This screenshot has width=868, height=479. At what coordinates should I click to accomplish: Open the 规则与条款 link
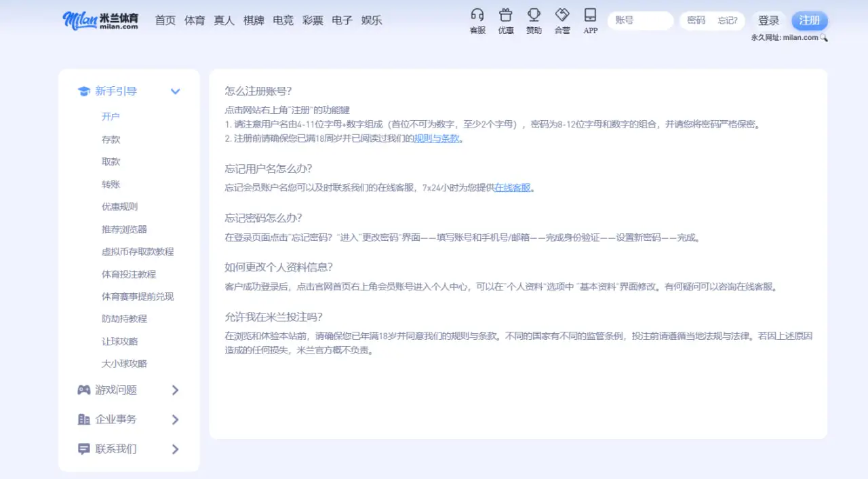point(437,138)
